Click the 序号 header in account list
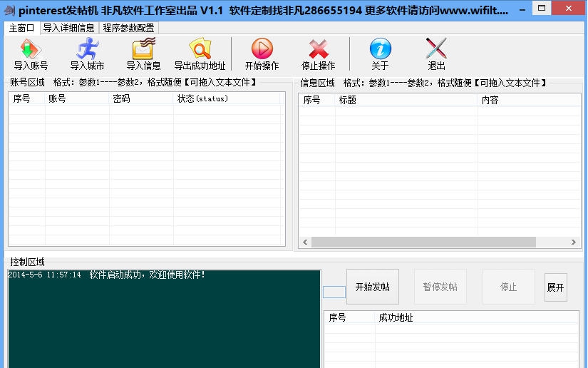 [x=26, y=98]
